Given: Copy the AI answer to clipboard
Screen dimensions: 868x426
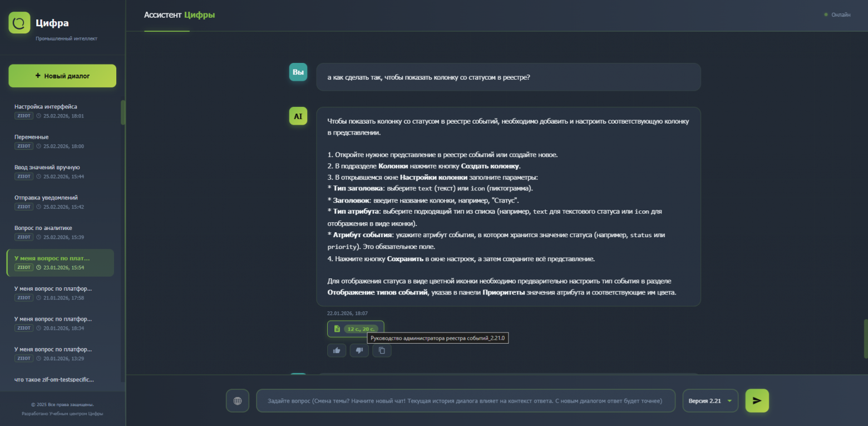Looking at the screenshot, I should pos(382,350).
